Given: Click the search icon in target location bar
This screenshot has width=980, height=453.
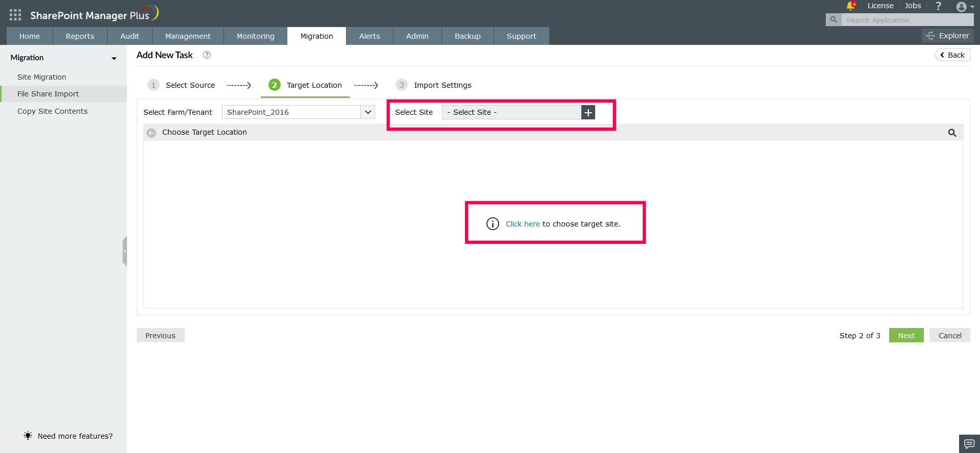Looking at the screenshot, I should (x=952, y=133).
